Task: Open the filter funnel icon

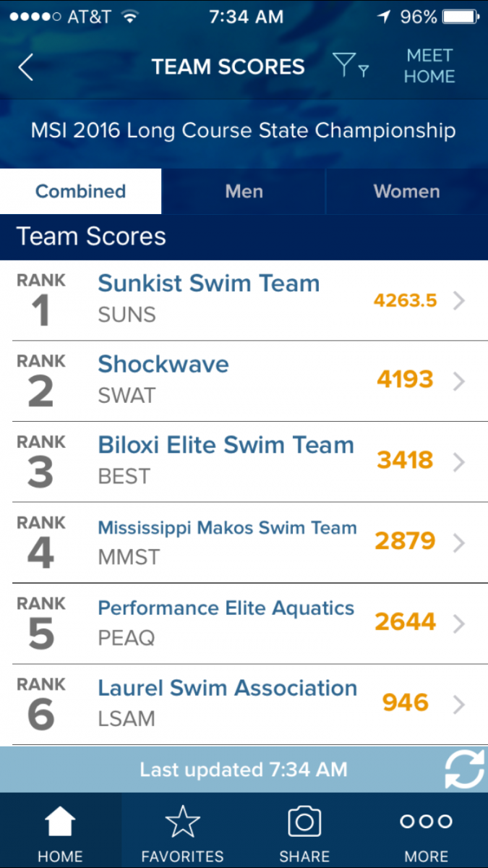Action: [x=351, y=66]
